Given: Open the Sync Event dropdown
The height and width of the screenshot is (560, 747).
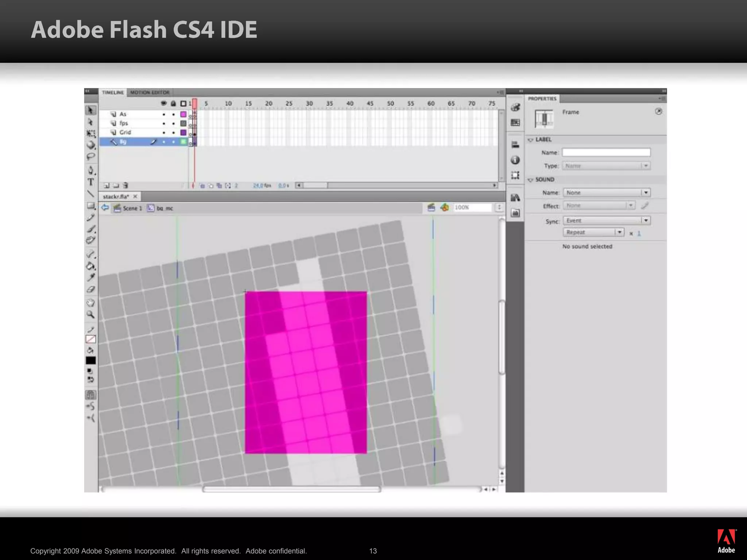Looking at the screenshot, I should pos(607,221).
